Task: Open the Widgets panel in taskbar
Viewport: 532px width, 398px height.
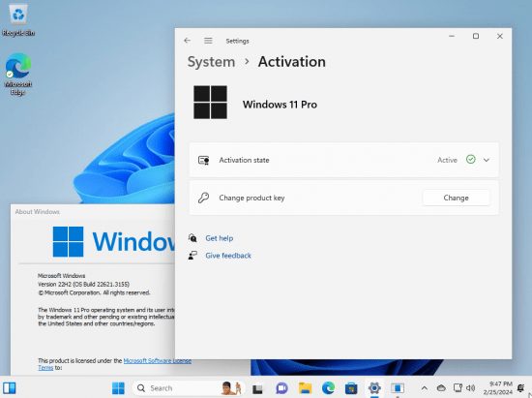Action: [x=10, y=387]
